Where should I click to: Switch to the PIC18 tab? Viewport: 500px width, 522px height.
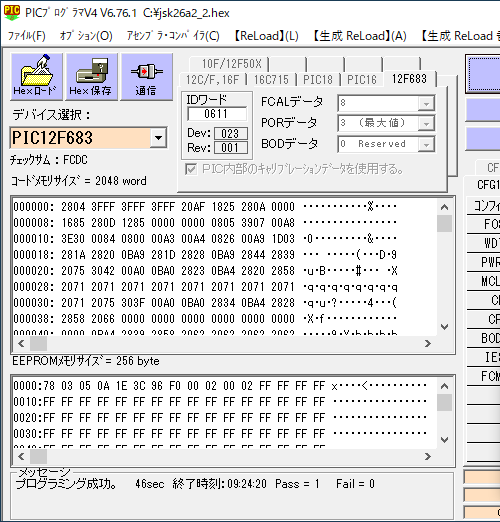coord(318,80)
